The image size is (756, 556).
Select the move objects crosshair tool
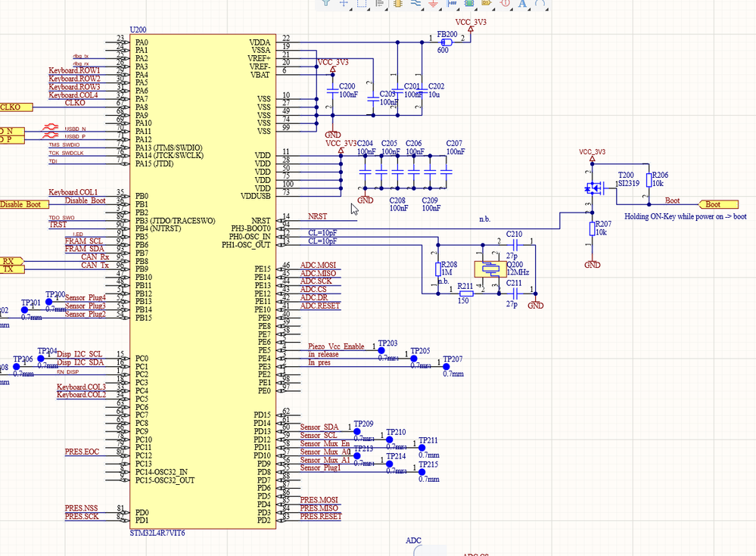[x=344, y=3]
